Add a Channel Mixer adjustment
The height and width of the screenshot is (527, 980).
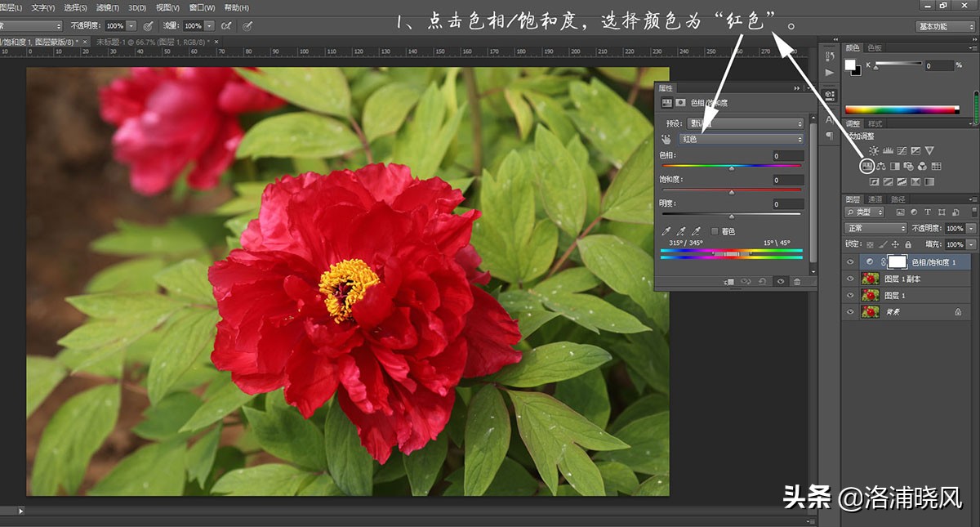pyautogui.click(x=922, y=167)
